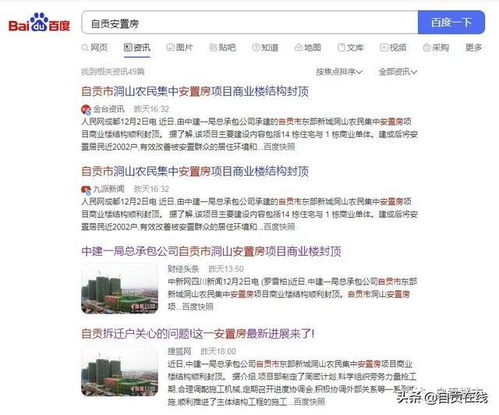Select the 资讯 tab
Image resolution: width=499 pixels, height=415 pixels.
pyautogui.click(x=137, y=48)
